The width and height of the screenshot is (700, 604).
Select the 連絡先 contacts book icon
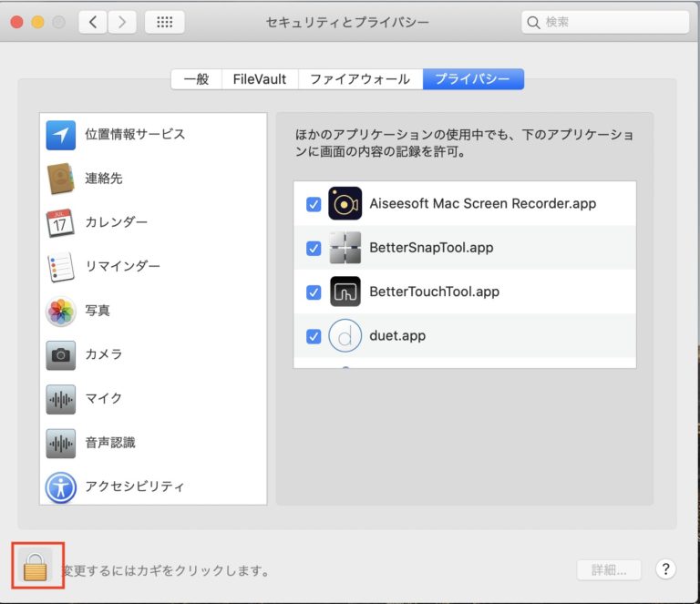[x=61, y=179]
